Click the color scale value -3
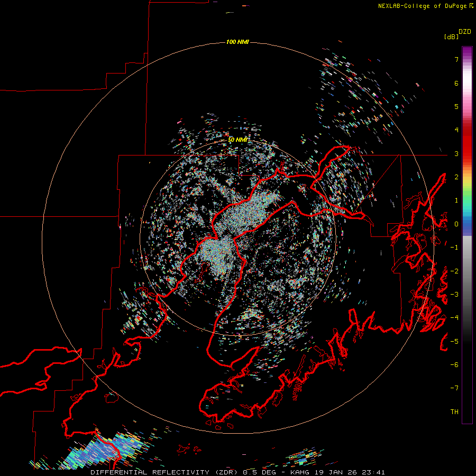 454,295
